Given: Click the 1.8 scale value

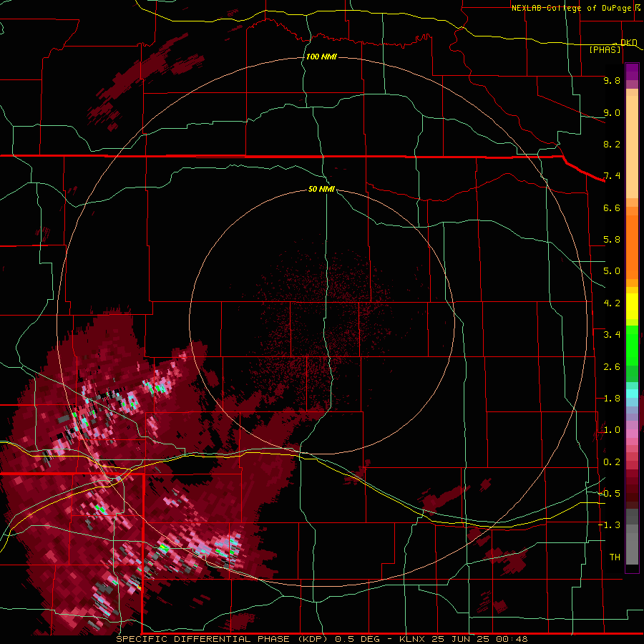Looking at the screenshot, I should pyautogui.click(x=612, y=399).
